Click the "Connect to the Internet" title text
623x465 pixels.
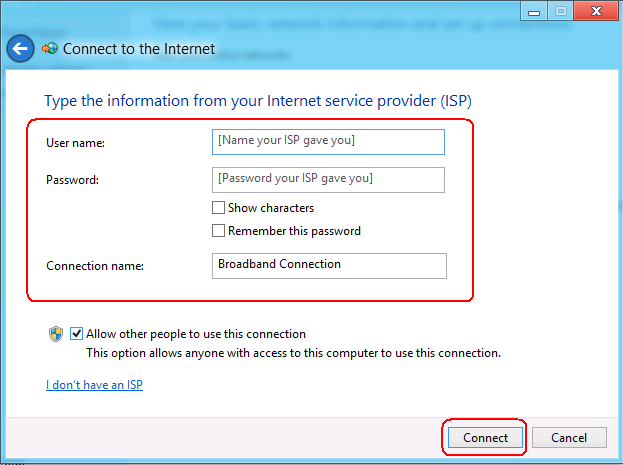(139, 49)
